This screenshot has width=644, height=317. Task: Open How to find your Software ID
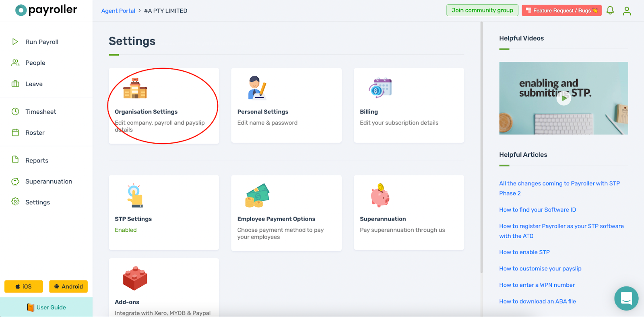(538, 210)
